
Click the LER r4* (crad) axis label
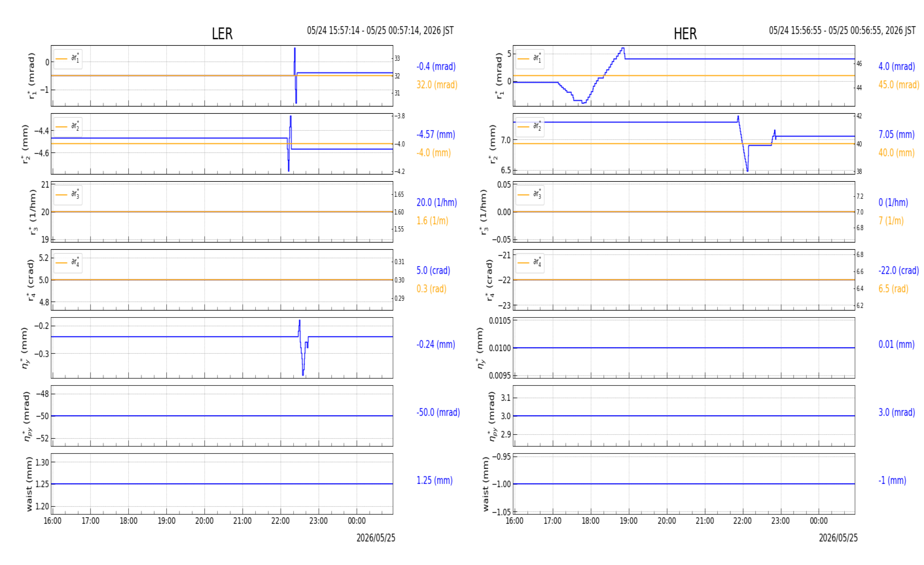click(31, 280)
